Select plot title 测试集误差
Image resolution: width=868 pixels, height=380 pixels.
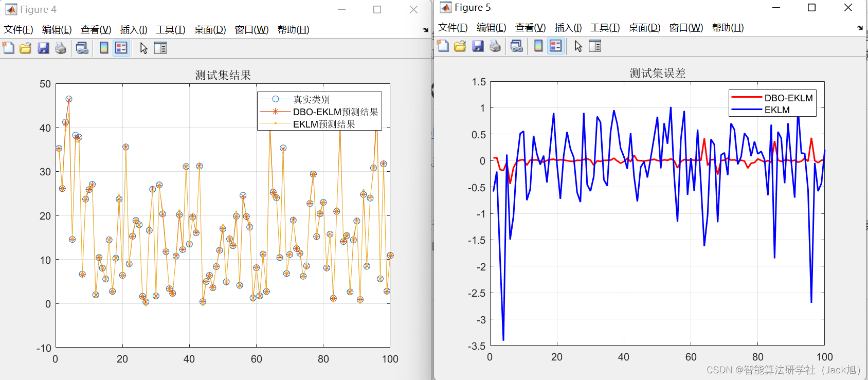658,73
